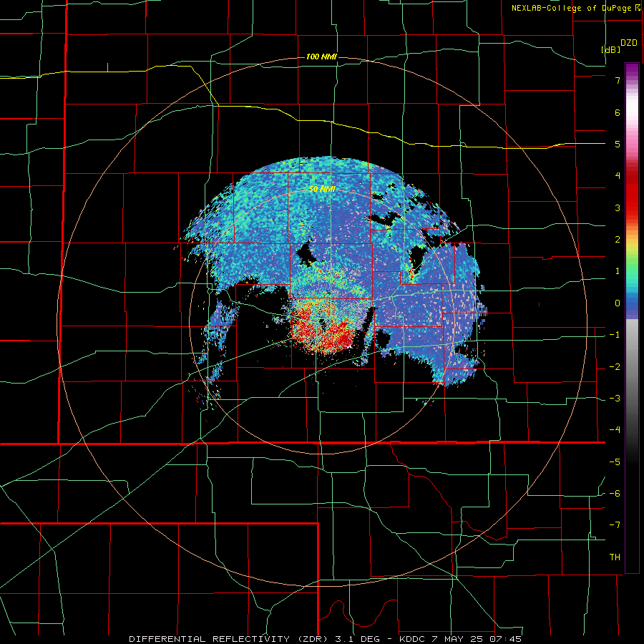Click the DZD legend title
This screenshot has width=644, height=644.
[x=629, y=43]
